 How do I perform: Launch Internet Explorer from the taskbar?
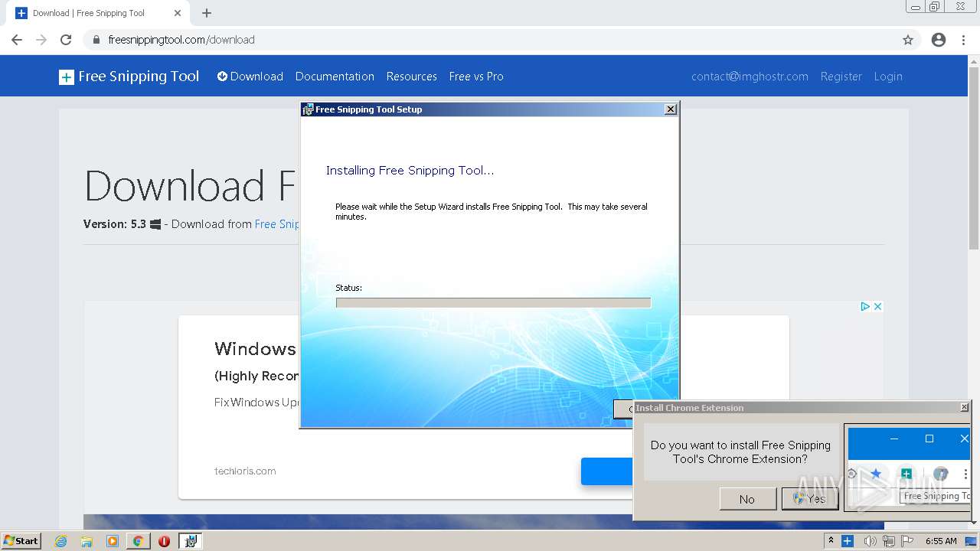tap(61, 541)
